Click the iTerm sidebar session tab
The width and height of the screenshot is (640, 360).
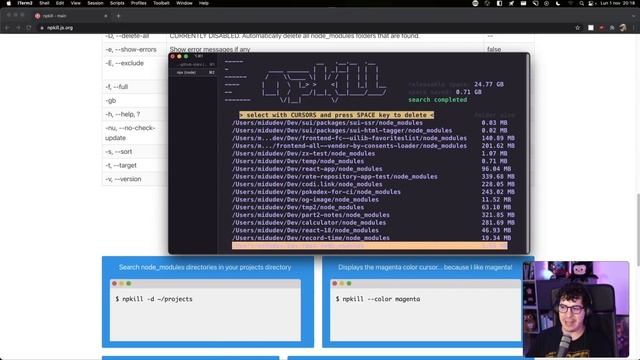[193, 72]
